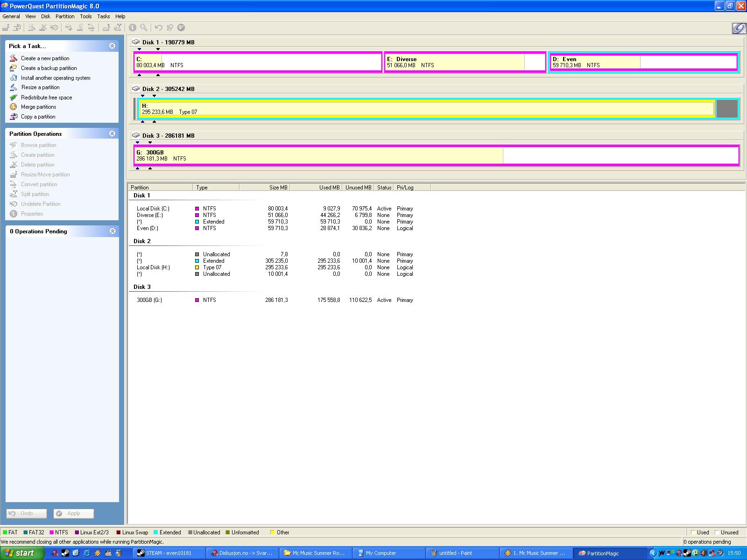Collapse the Partition Operations panel
Image resolution: width=747 pixels, height=560 pixels.
(112, 133)
